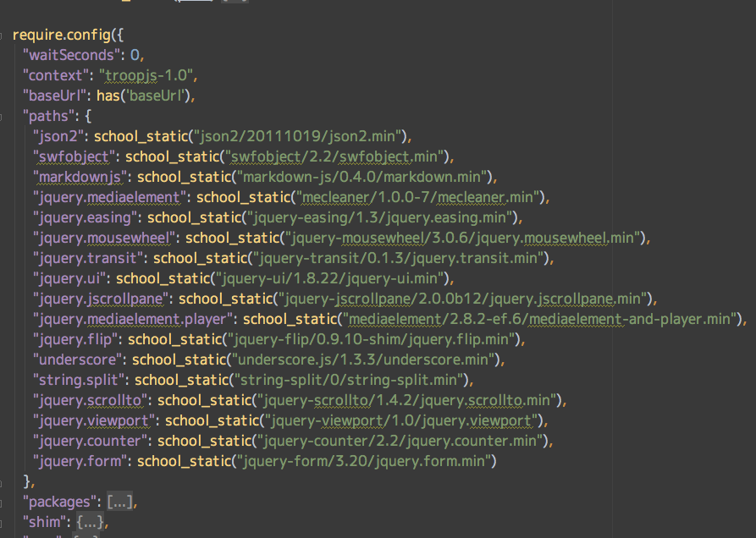Image resolution: width=756 pixels, height=538 pixels.
Task: Click the "jquery-counter/2.2/jquery.counter.min" string
Action: point(400,441)
